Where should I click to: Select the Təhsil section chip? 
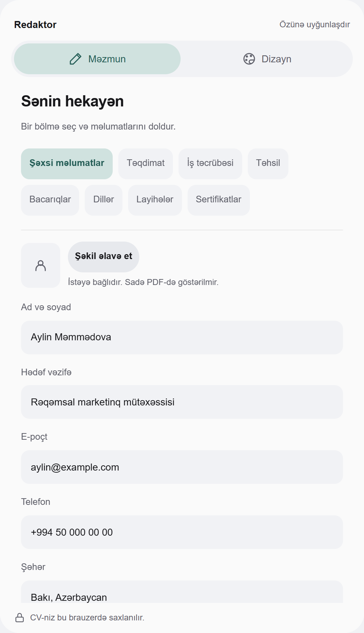[x=268, y=164]
